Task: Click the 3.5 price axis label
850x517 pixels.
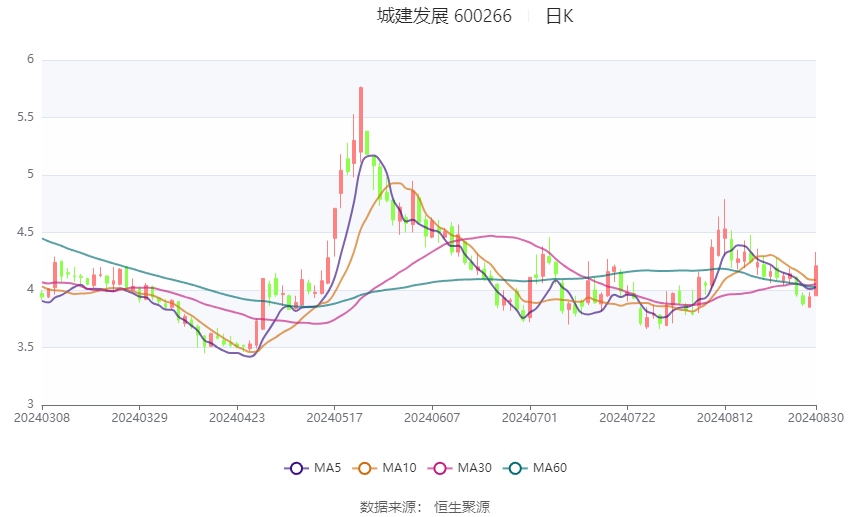Action: 25,347
